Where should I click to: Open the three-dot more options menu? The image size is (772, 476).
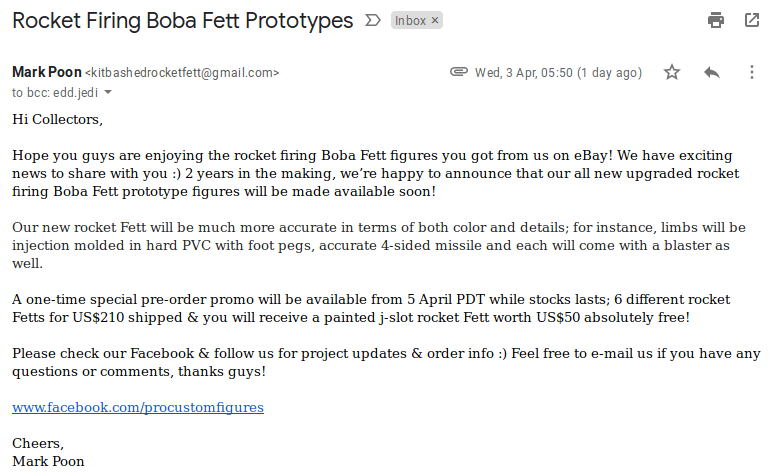tap(752, 72)
